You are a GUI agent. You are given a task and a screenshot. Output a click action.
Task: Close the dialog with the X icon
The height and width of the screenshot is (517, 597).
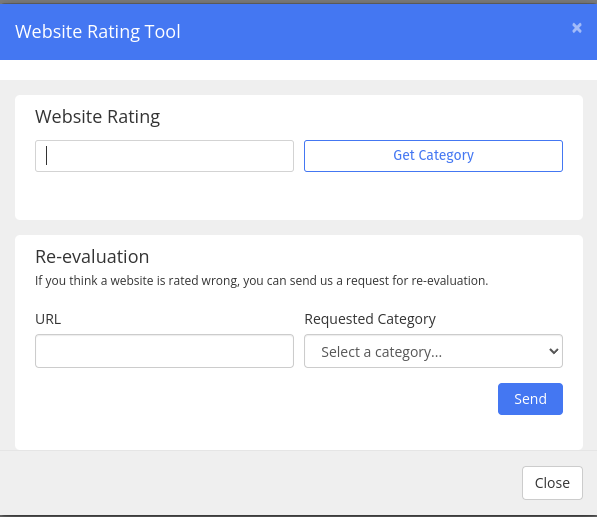pos(576,28)
